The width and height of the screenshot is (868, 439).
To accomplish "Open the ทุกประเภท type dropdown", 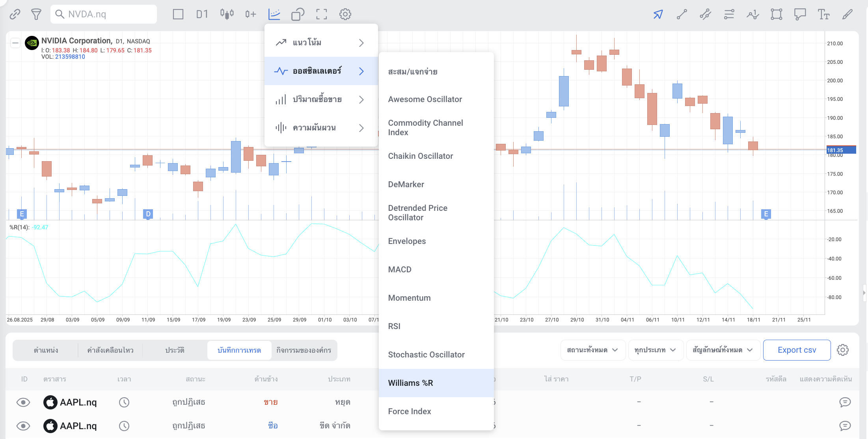I will click(655, 350).
